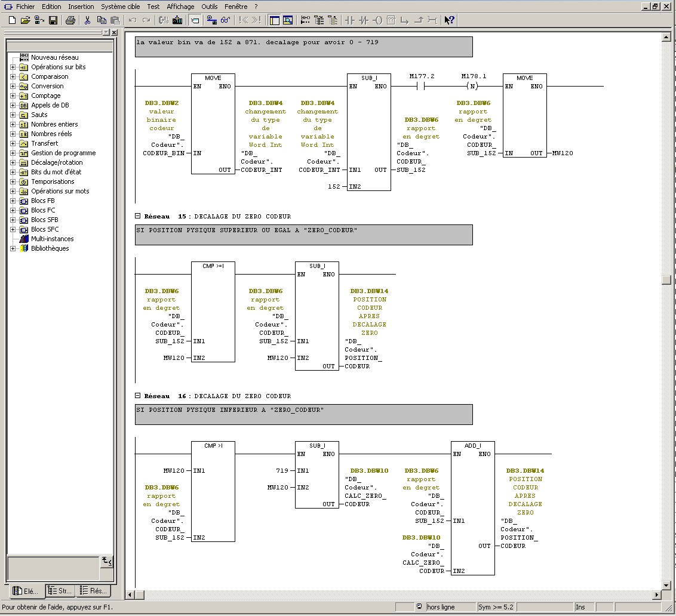Image resolution: width=676 pixels, height=616 pixels.
Task: Select Nouveau réseau in the catalog
Action: point(54,57)
